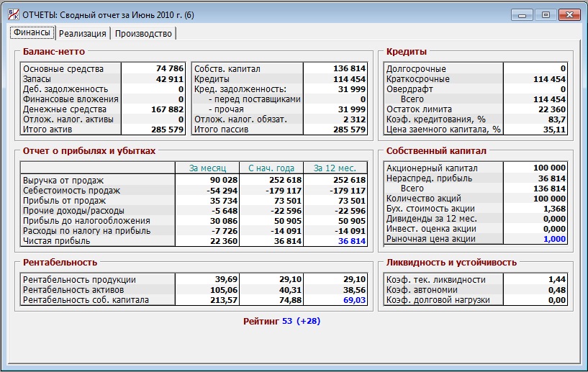Select the Дивиденды за 12 мес. label
The image size is (588, 372).
click(431, 219)
